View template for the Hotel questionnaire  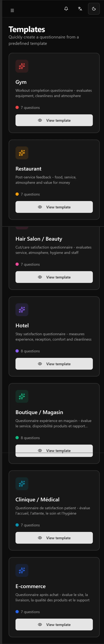54,364
